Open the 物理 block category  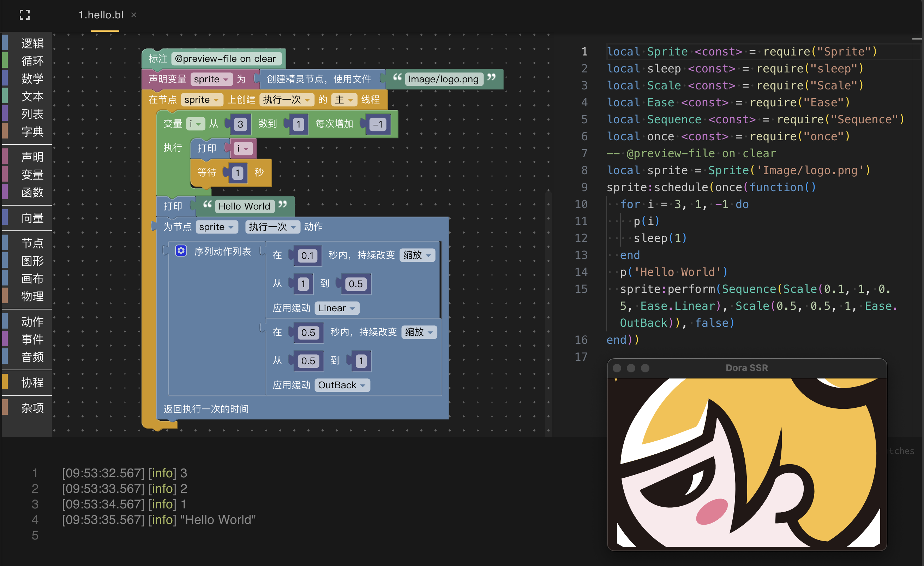tap(32, 296)
